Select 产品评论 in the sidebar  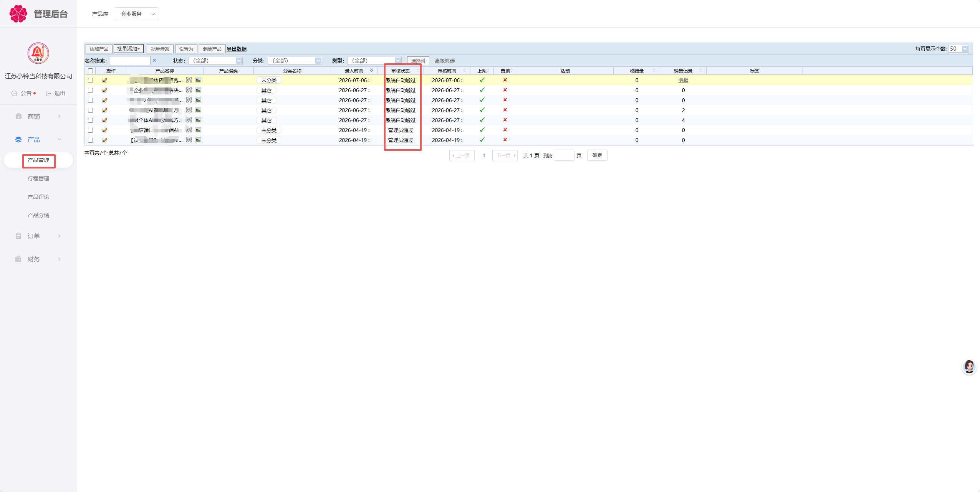(x=38, y=197)
